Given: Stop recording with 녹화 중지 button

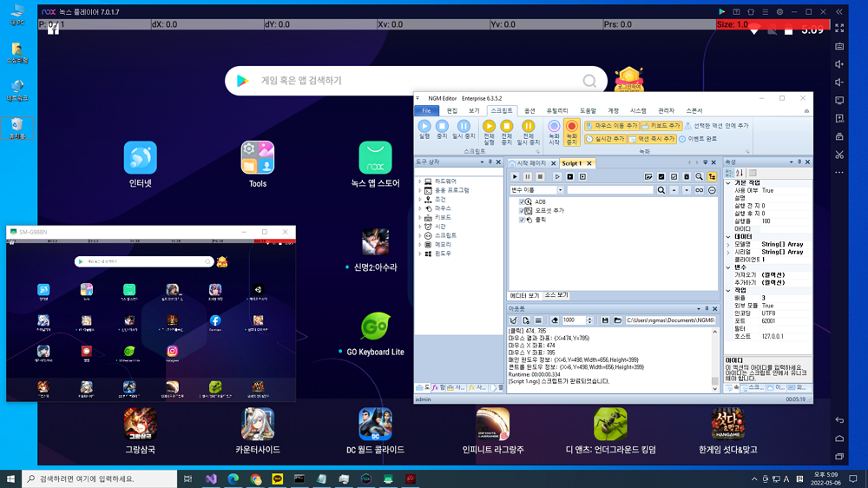Looking at the screenshot, I should (571, 133).
